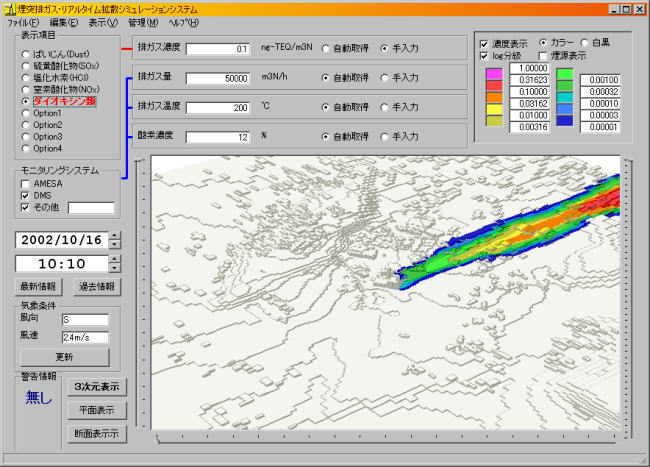Select the 窒素酸化物 (NOx) radio option

pos(26,90)
